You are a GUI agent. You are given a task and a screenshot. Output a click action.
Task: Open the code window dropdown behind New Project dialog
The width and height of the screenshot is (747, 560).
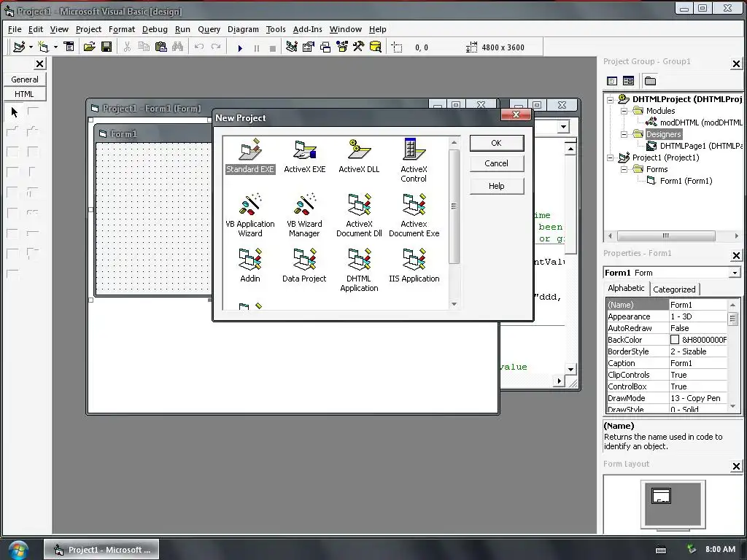click(564, 127)
